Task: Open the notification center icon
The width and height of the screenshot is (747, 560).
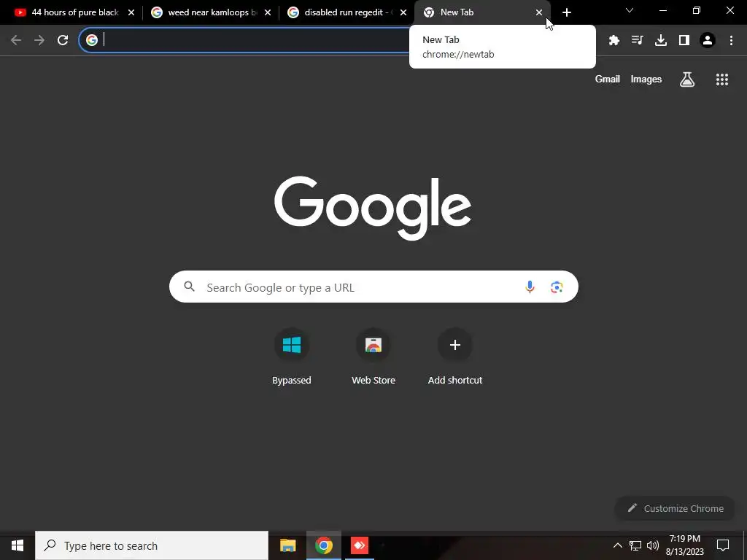Action: click(x=723, y=545)
